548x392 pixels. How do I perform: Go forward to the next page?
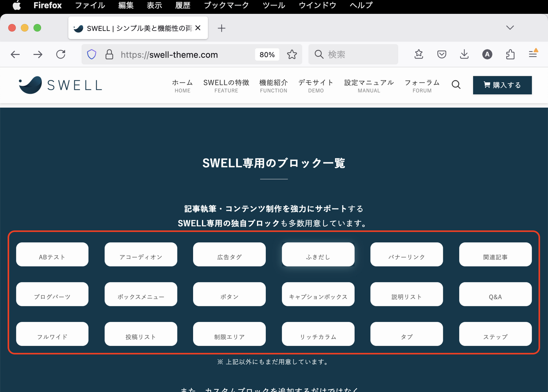38,54
